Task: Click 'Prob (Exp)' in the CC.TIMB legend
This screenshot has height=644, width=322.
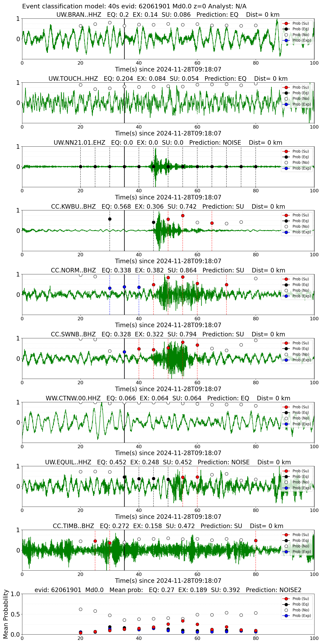Action: coord(302,551)
